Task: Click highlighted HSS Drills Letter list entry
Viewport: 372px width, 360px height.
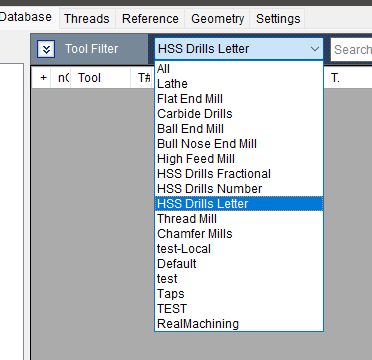Action: click(239, 204)
